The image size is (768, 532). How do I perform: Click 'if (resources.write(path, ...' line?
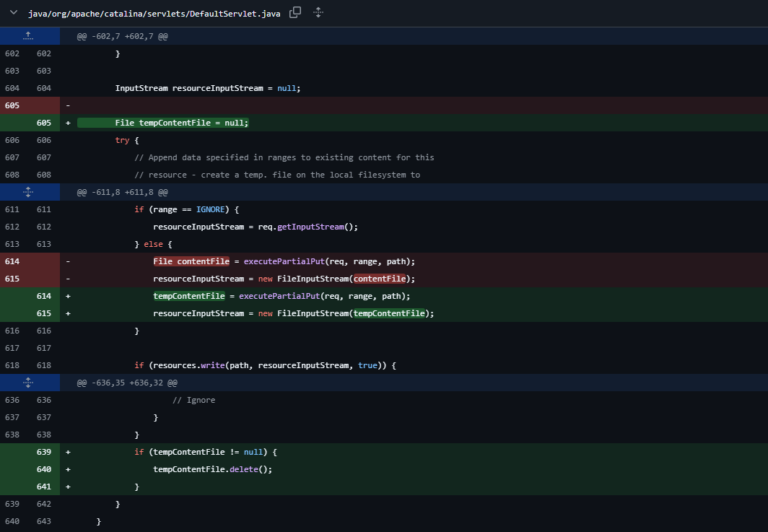click(x=265, y=365)
